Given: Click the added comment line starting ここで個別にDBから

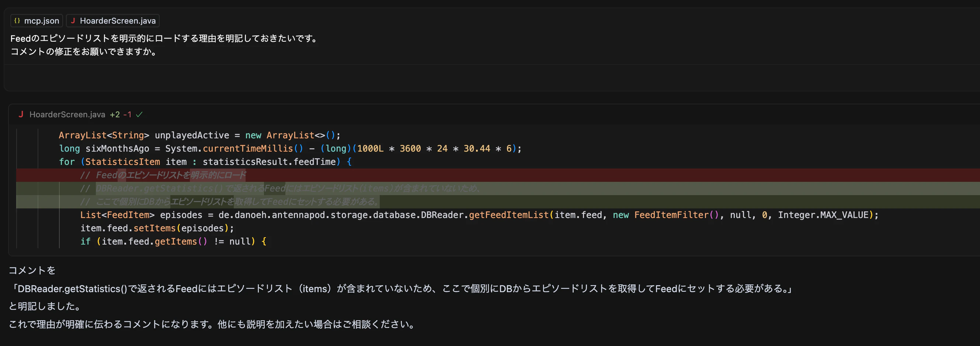Looking at the screenshot, I should coord(498,202).
